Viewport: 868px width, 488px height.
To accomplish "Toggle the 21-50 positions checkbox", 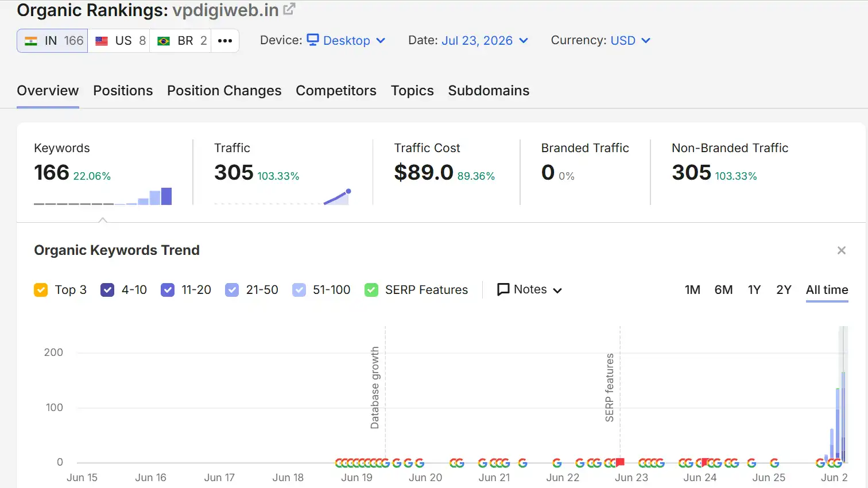I will tap(232, 290).
